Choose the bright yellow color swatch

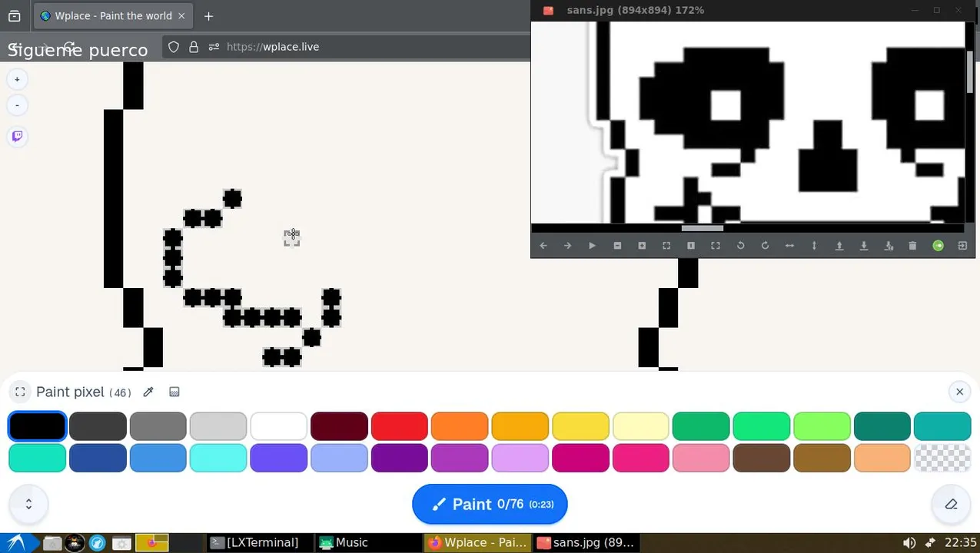tap(580, 426)
